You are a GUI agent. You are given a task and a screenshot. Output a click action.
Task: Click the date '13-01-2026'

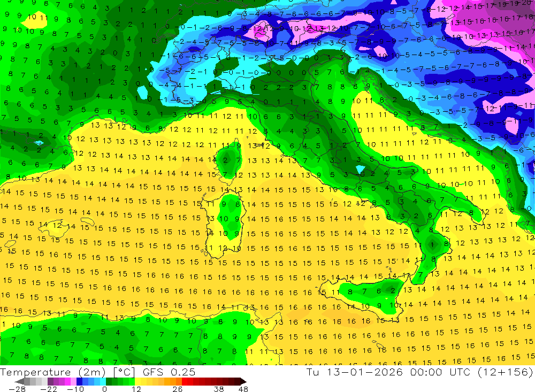[x=365, y=372]
